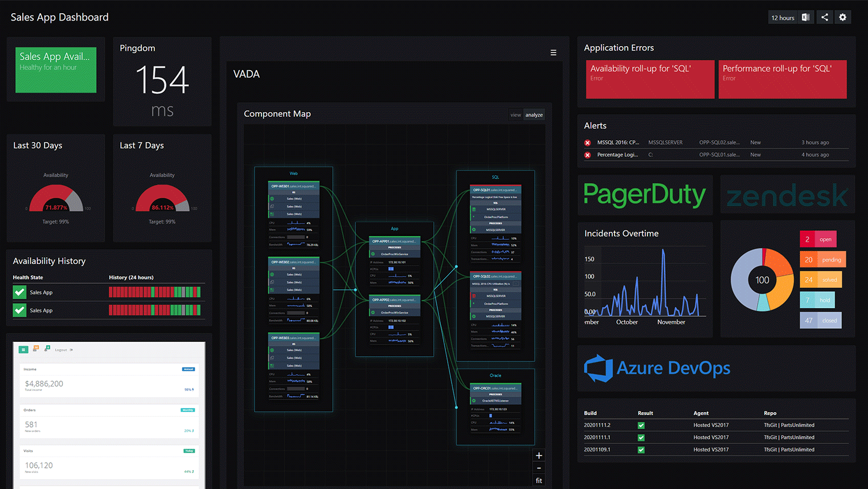Open dashboard settings gear

point(842,17)
